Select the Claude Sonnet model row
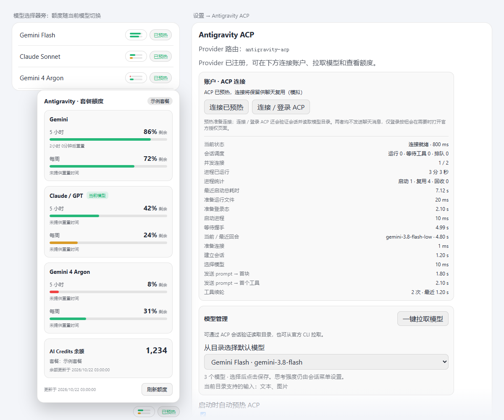Image resolution: width=504 pixels, height=420 pixels. tap(96, 57)
